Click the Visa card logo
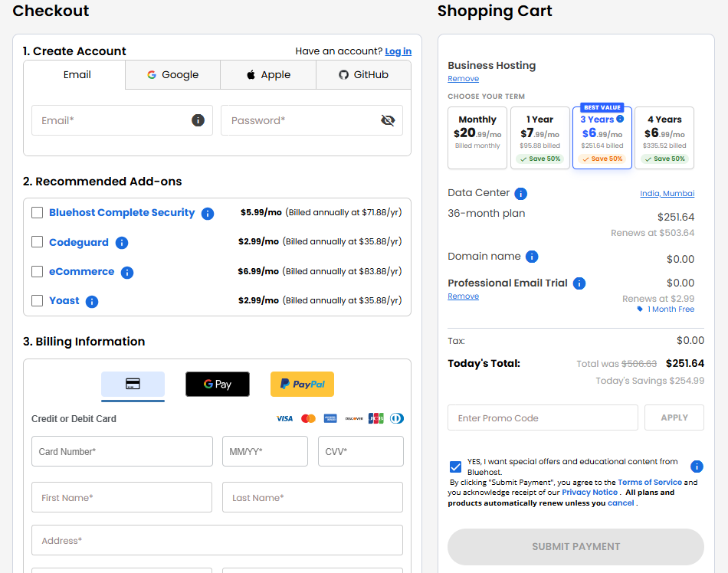This screenshot has height=573, width=728. [x=284, y=418]
